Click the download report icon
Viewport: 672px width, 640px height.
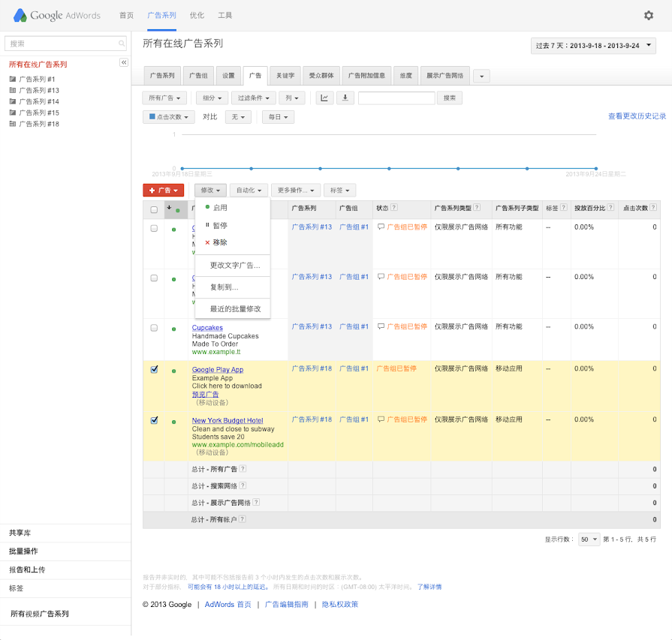coord(345,98)
